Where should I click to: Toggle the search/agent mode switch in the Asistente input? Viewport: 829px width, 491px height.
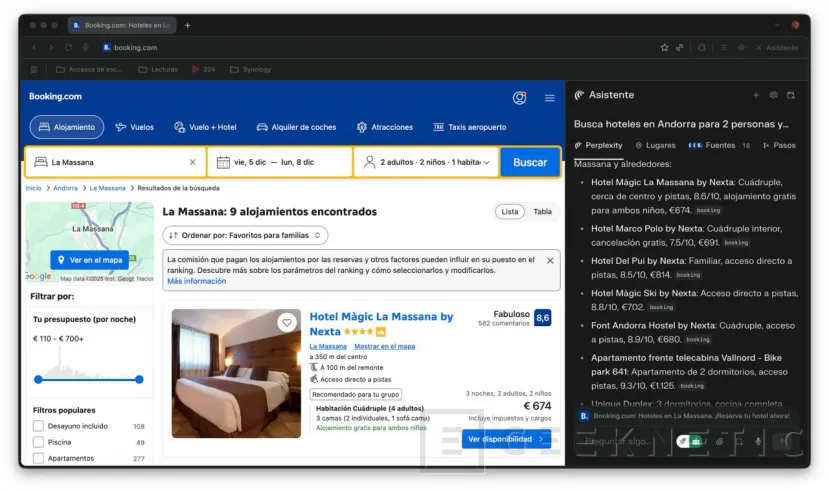pos(689,441)
